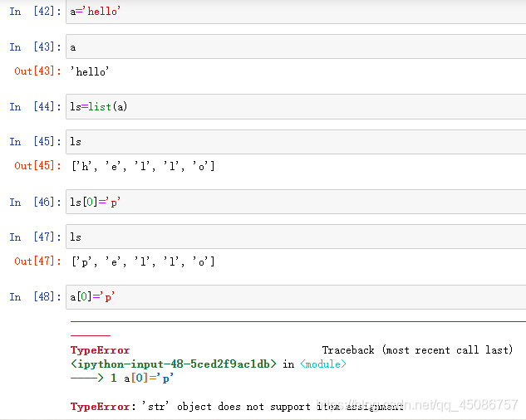Select input cell 45 containing ls
The image size is (526, 420).
[296, 142]
